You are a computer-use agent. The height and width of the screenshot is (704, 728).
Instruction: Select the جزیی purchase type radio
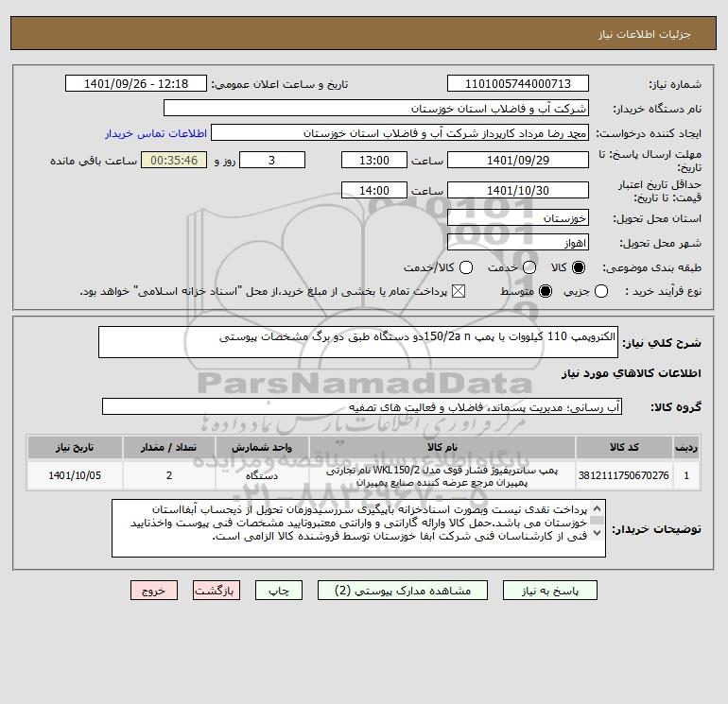click(x=600, y=291)
